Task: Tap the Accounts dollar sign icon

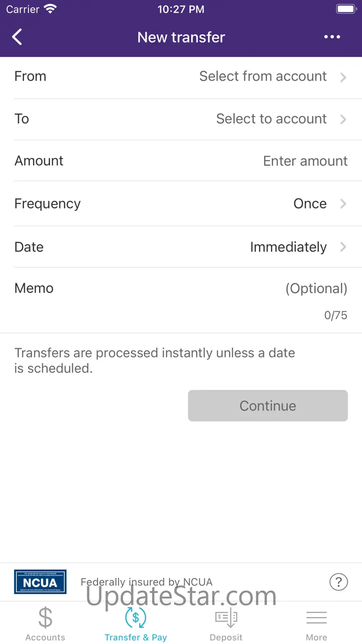Action: coord(45,618)
